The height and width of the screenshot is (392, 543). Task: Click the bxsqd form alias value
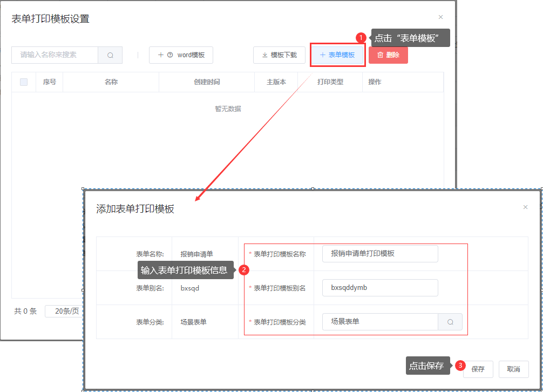pyautogui.click(x=190, y=288)
